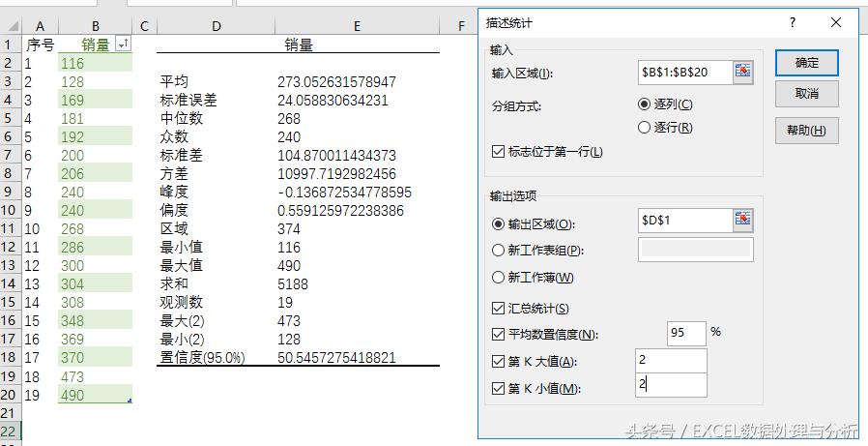Toggle the 平均数置信度 checkbox

(498, 334)
